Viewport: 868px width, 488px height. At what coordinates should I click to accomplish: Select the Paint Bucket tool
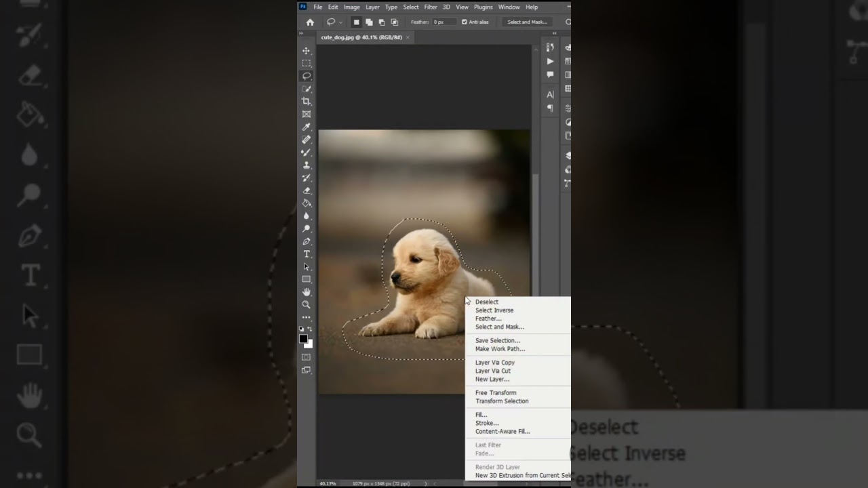[x=307, y=203]
